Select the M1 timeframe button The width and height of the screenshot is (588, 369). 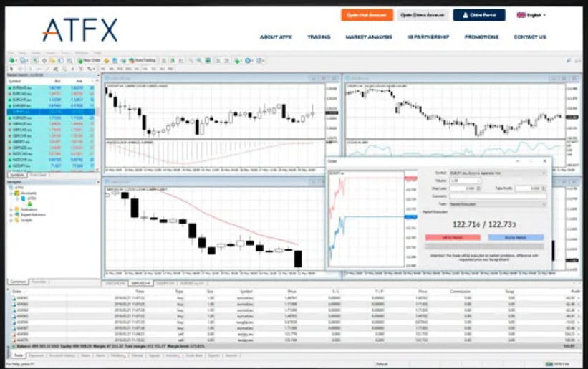click(102, 69)
